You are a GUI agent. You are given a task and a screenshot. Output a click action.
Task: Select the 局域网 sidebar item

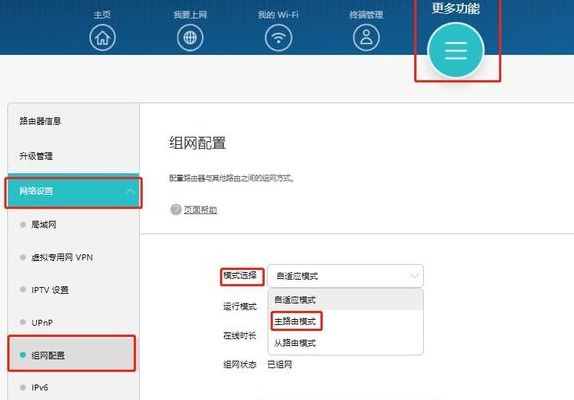44,224
